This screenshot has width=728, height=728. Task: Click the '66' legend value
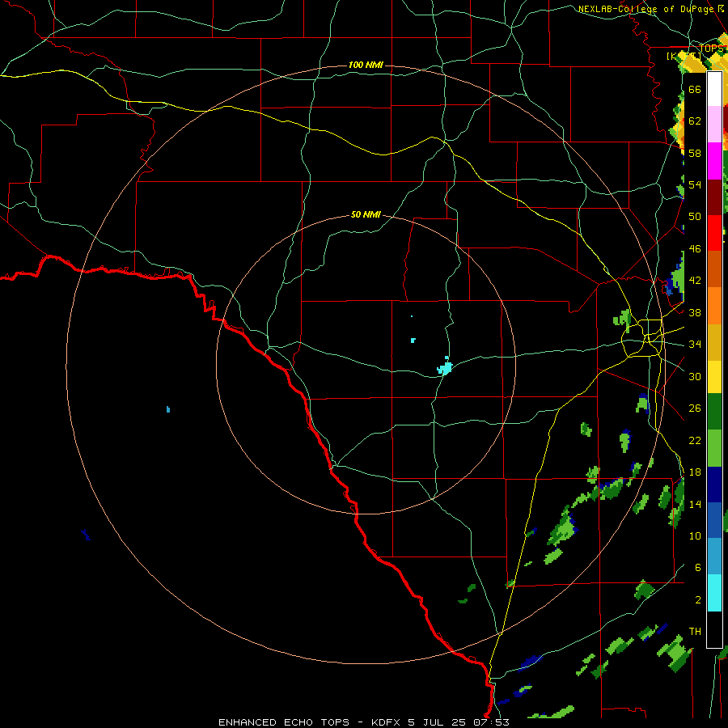(695, 89)
